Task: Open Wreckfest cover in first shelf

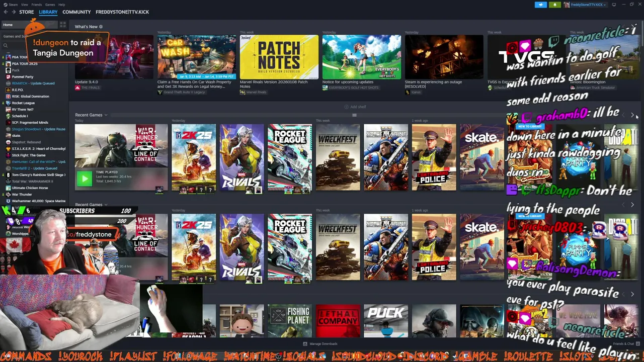Action: 338,157
